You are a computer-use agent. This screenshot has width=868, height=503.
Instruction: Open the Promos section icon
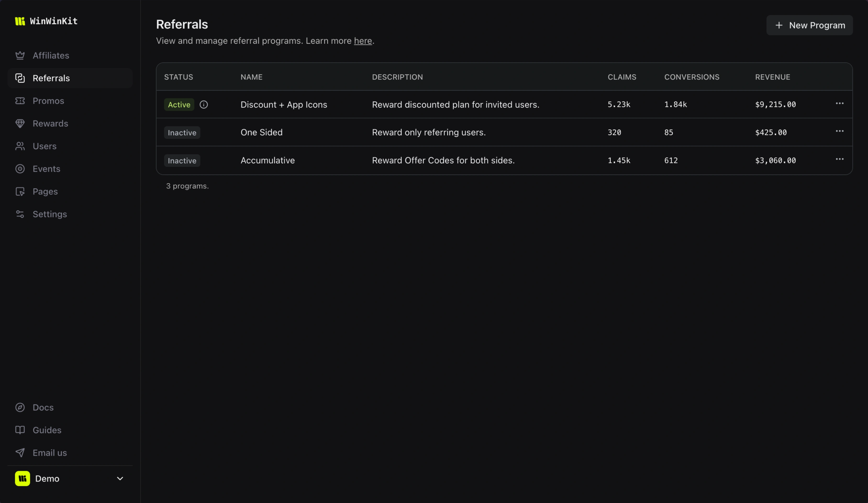pos(20,101)
